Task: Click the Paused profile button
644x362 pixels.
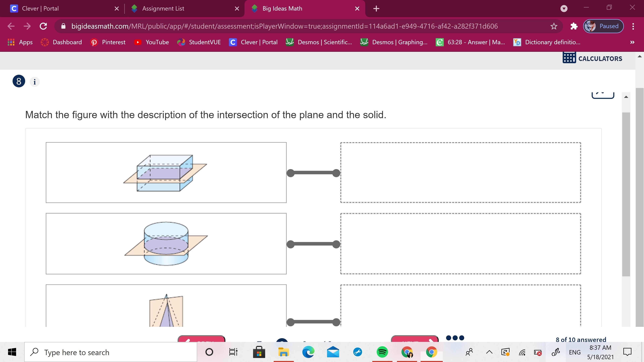Action: tap(603, 26)
